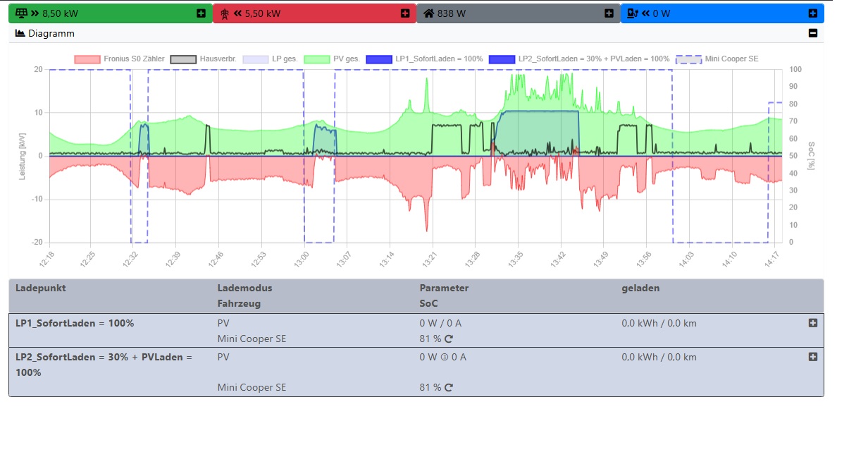The image size is (868, 457).
Task: Toggle LP2_SofortLaden = 30% + PVLaden legend series
Action: (x=579, y=59)
